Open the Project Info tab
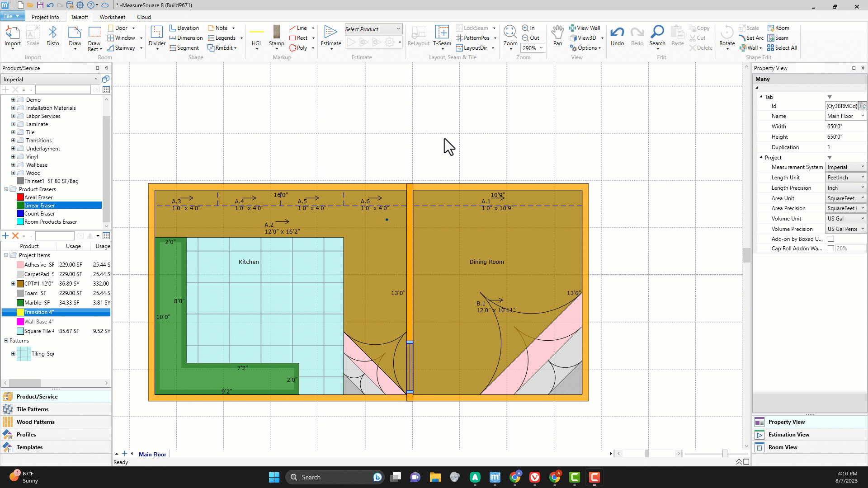 click(45, 17)
